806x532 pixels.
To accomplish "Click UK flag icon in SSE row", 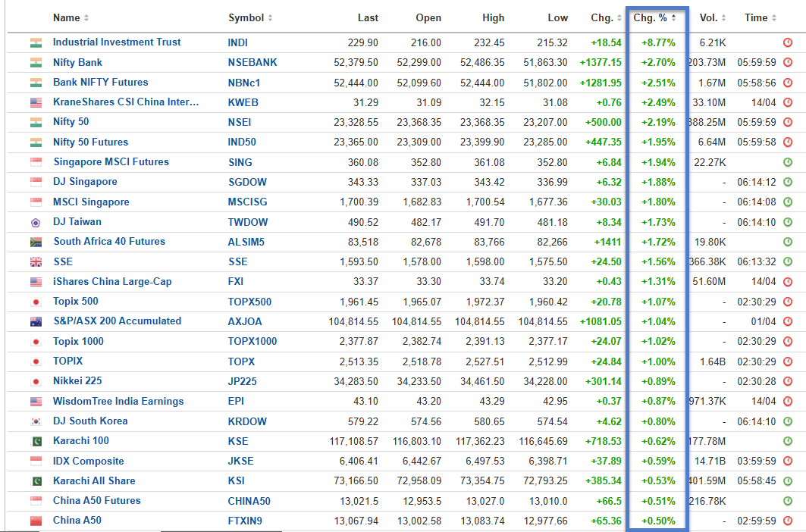I will click(36, 262).
